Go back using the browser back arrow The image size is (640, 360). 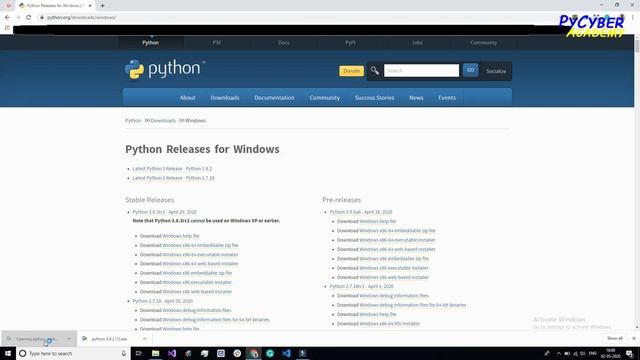pos(7,18)
